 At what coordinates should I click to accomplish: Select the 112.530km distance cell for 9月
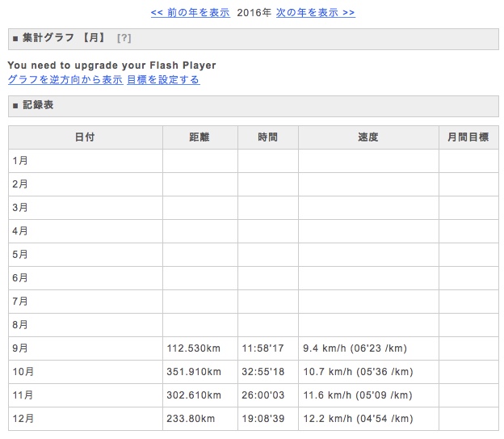click(x=193, y=348)
